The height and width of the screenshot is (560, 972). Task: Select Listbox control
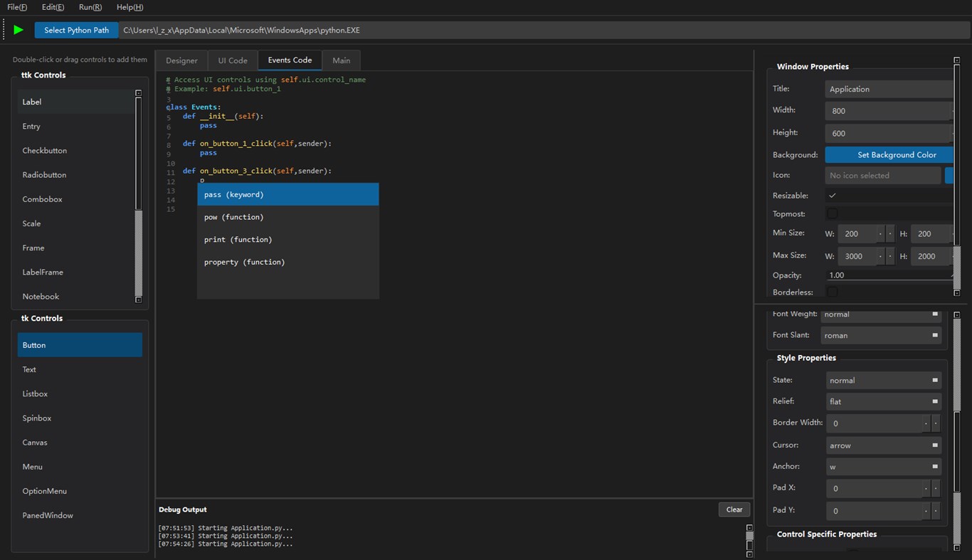click(80, 393)
